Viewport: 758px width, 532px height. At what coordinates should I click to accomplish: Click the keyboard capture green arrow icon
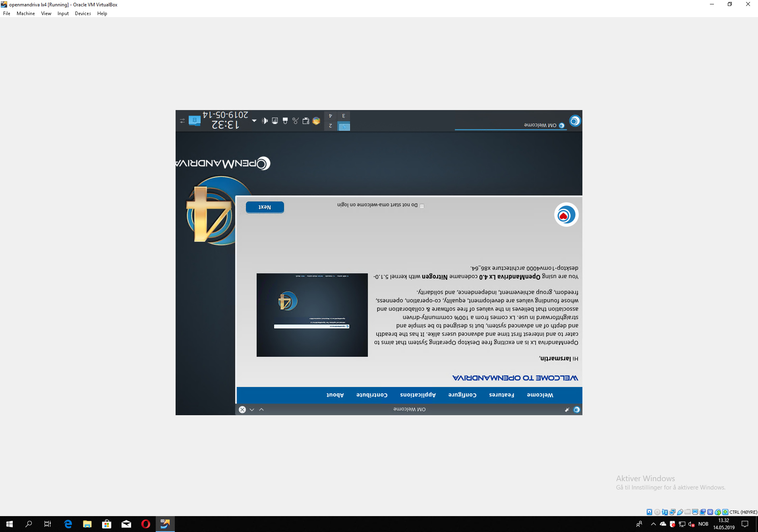725,512
